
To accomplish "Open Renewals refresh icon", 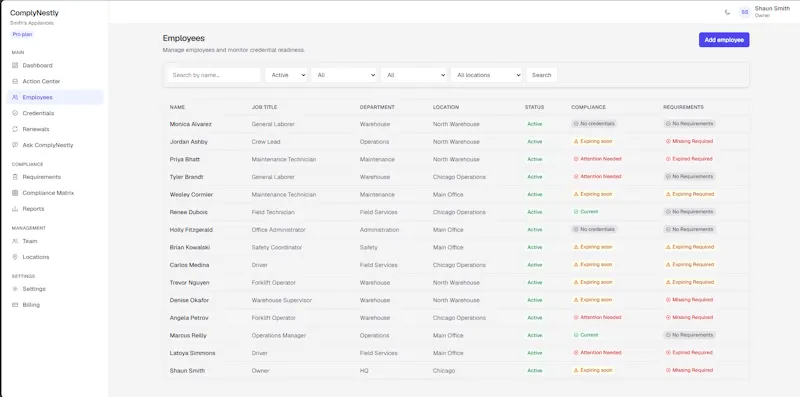I will point(15,129).
